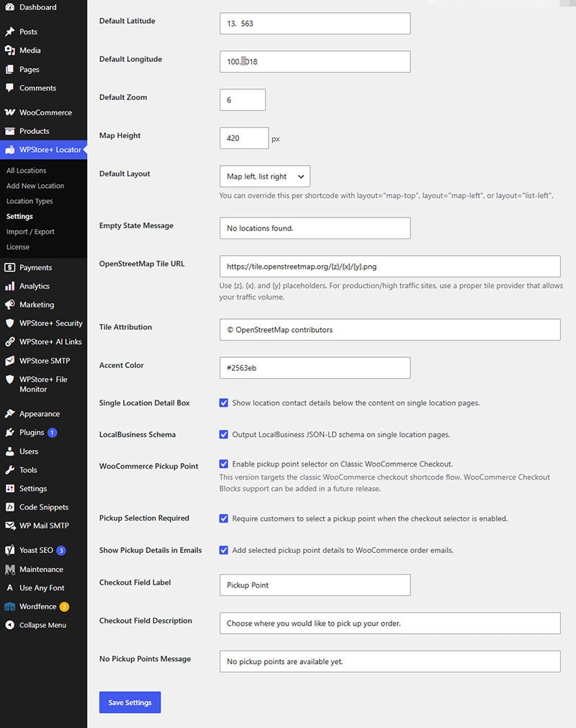576x728 pixels.
Task: Click the No Pickup Points Message field
Action: pyautogui.click(x=390, y=661)
